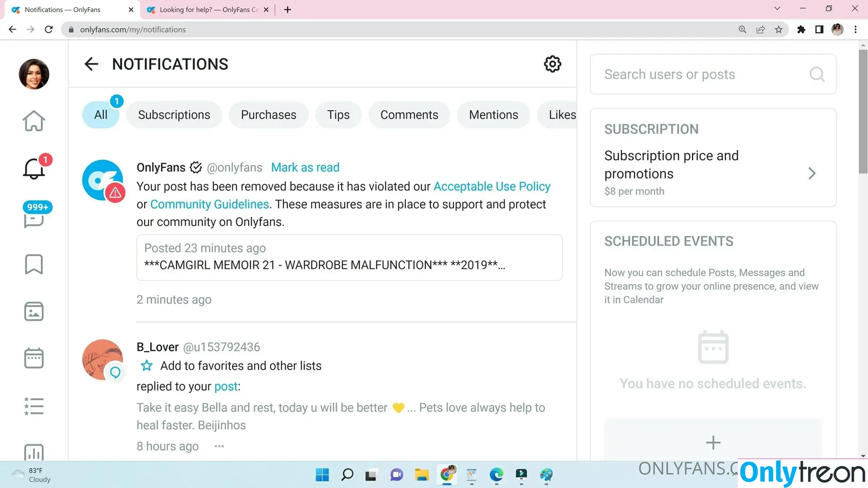Toggle the browser side panel icon

pyautogui.click(x=819, y=29)
